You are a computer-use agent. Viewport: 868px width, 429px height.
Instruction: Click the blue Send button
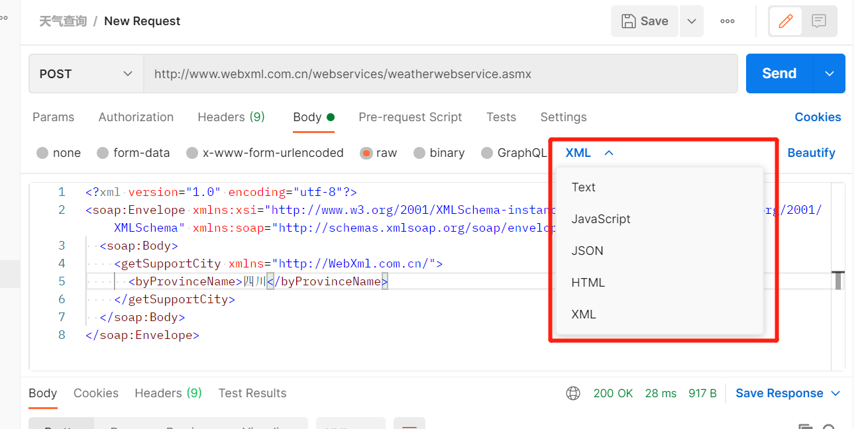click(779, 73)
